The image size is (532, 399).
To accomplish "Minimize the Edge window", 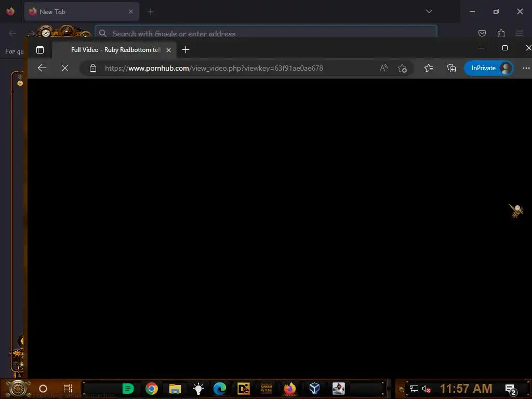I will pos(481,48).
